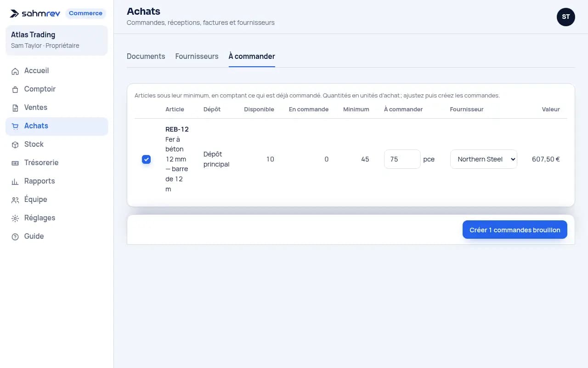Click the REB-12 article code
Viewport: 588px width, 368px height.
tap(177, 129)
